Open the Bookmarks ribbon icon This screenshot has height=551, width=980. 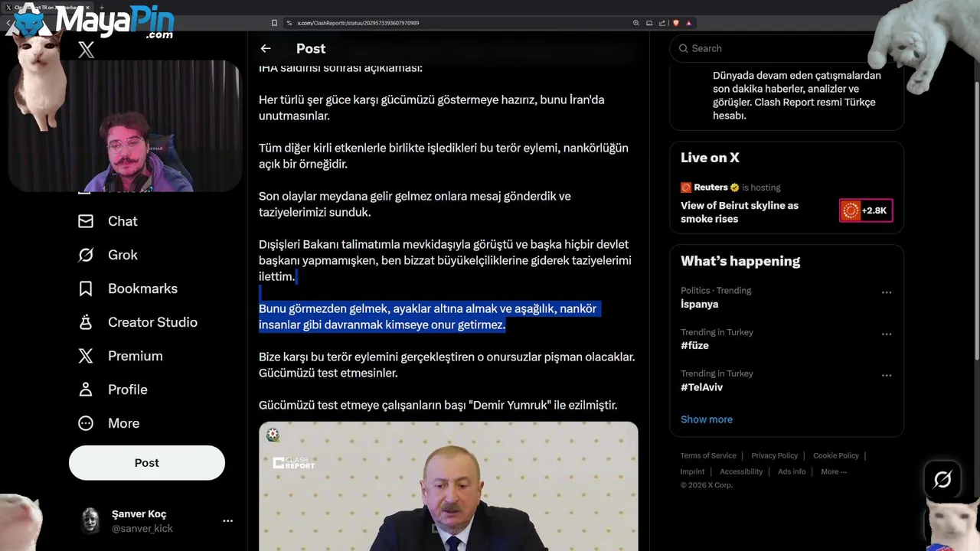(86, 289)
